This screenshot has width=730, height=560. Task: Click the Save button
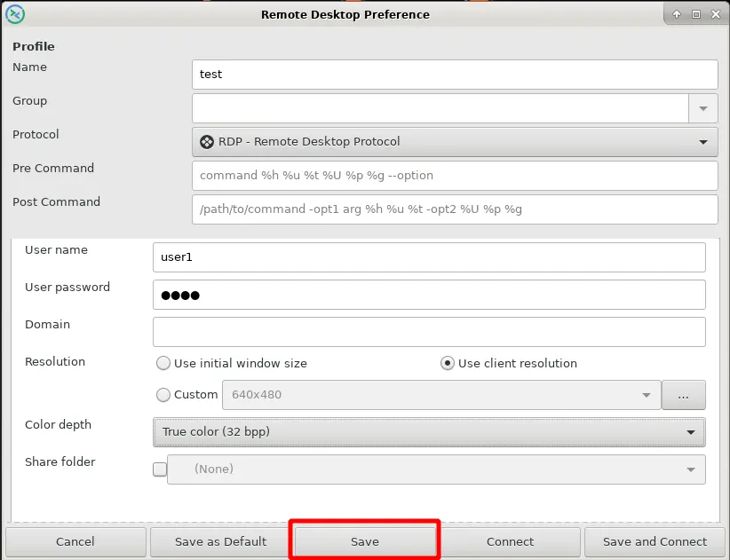tap(364, 541)
